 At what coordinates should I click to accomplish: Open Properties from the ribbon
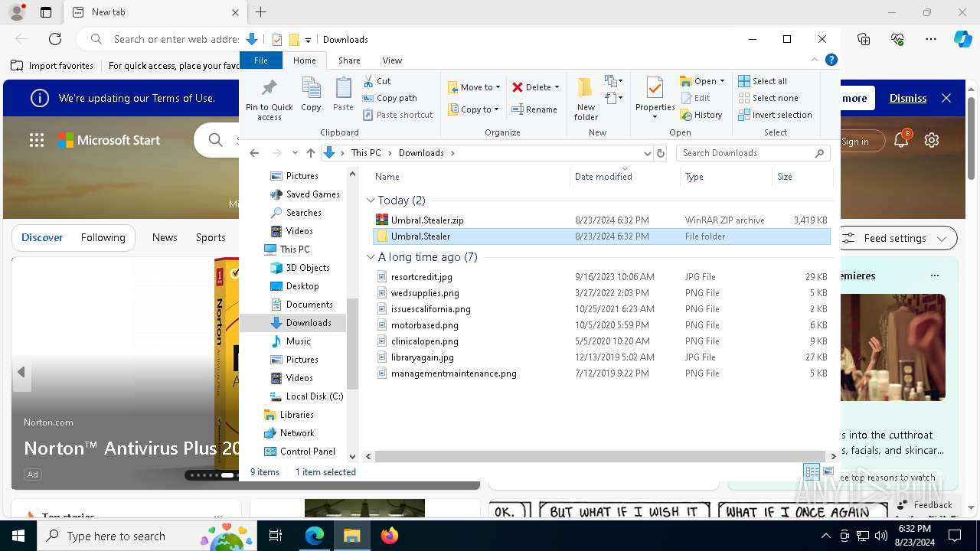click(x=655, y=99)
